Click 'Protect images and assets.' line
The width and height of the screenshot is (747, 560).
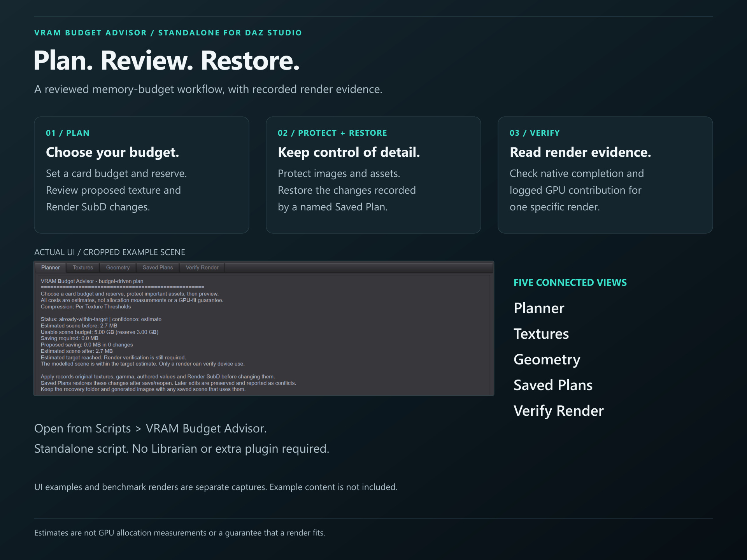[x=339, y=173]
